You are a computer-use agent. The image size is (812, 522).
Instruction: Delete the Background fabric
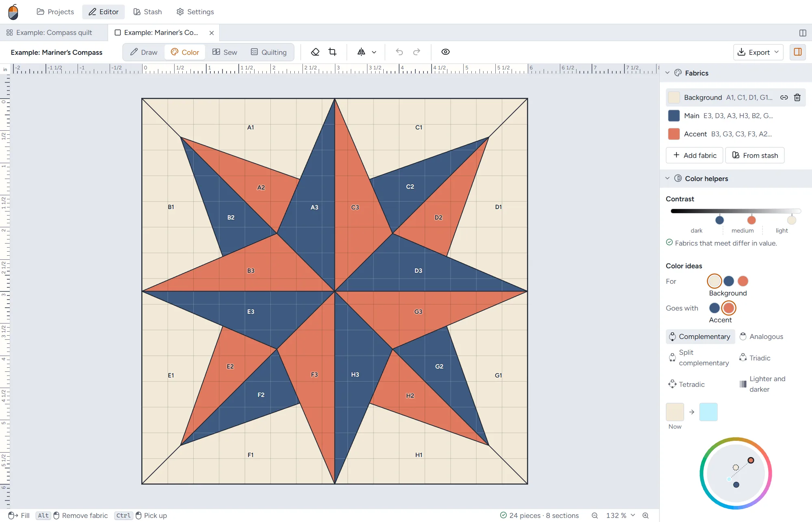point(797,97)
